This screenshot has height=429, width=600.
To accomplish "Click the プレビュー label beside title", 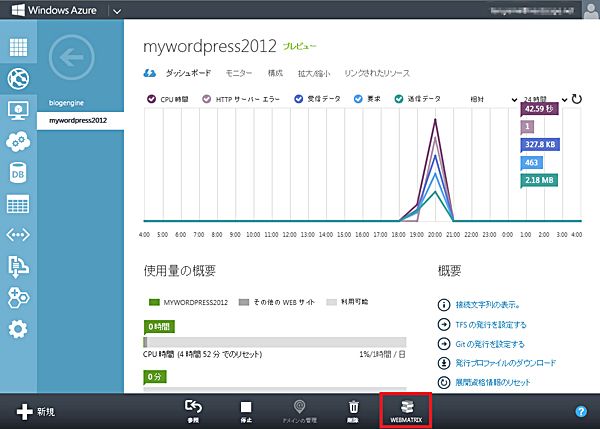I will tap(299, 46).
